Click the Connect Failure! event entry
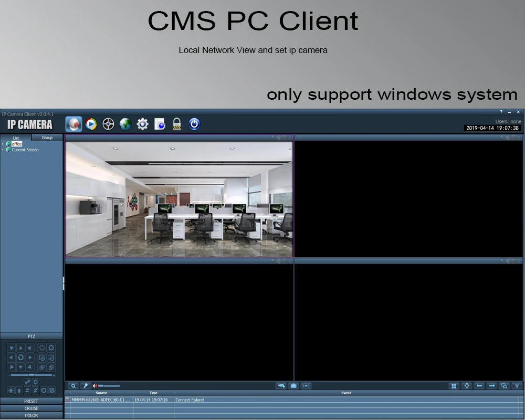525x420 pixels. pos(190,400)
